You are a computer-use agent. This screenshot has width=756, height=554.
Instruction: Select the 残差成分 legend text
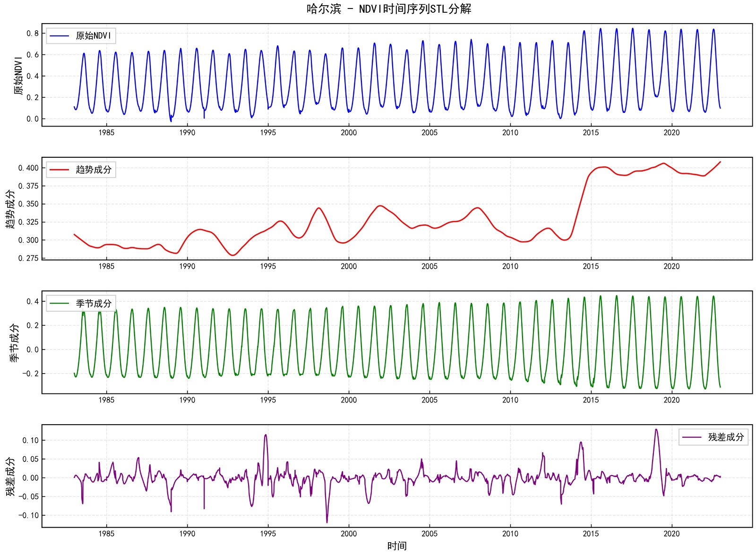point(726,437)
